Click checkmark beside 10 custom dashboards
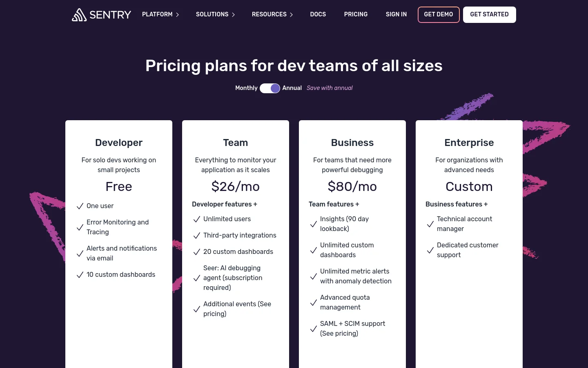 [x=80, y=275]
